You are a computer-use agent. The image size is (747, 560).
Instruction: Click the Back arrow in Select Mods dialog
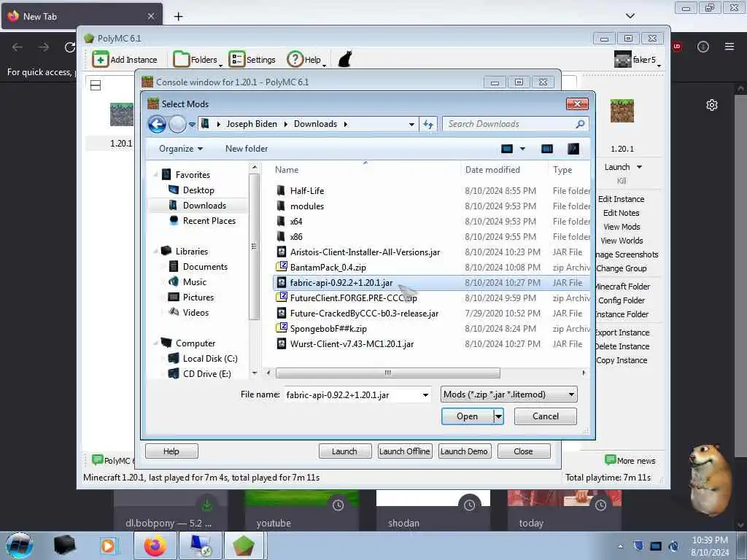pyautogui.click(x=157, y=124)
